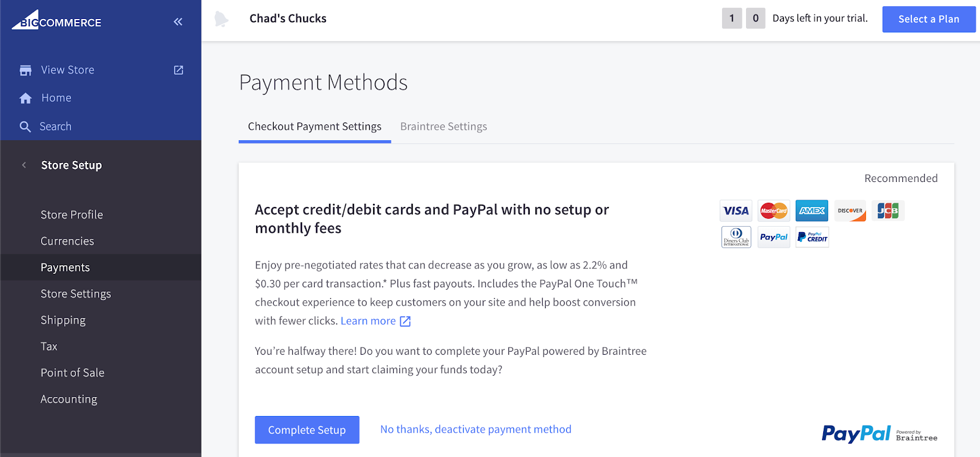
Task: Click the Home house icon
Action: click(x=25, y=98)
